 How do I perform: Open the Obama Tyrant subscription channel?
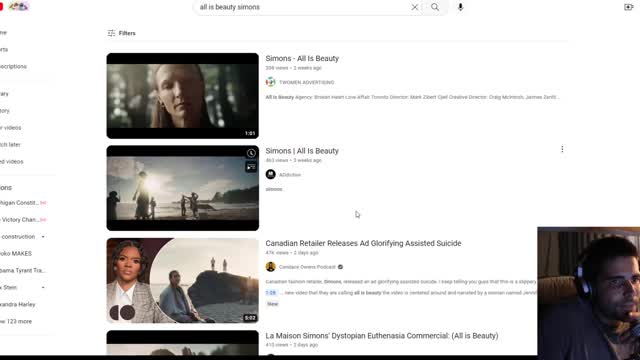coord(22,271)
